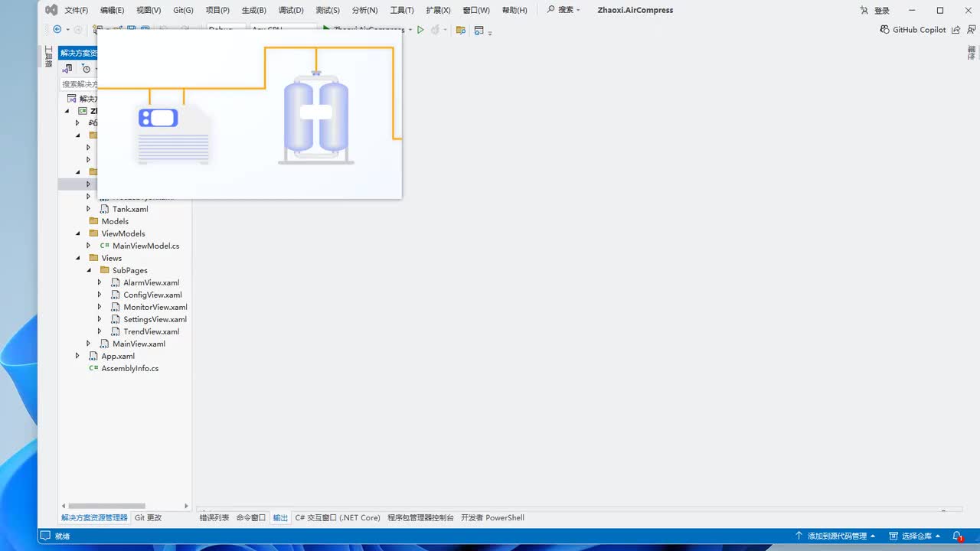Open the C# 交互窗口 (.NET Core) tab

tap(338, 518)
